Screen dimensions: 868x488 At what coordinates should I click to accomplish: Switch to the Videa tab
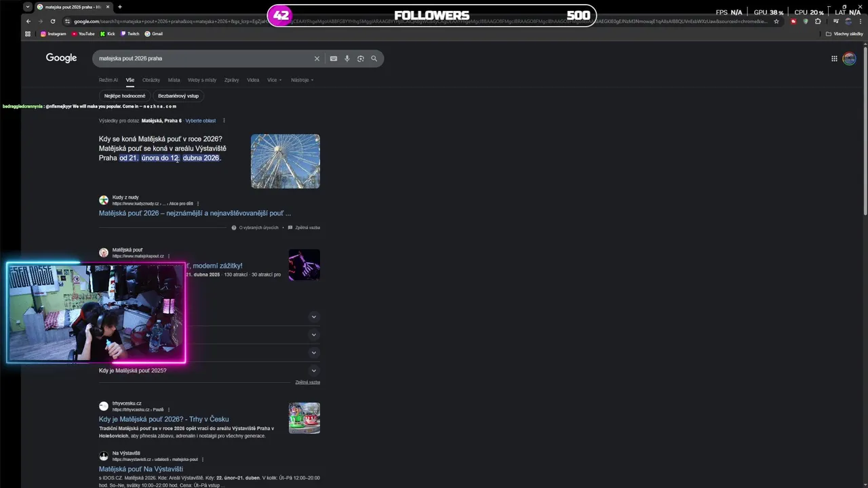(x=253, y=80)
